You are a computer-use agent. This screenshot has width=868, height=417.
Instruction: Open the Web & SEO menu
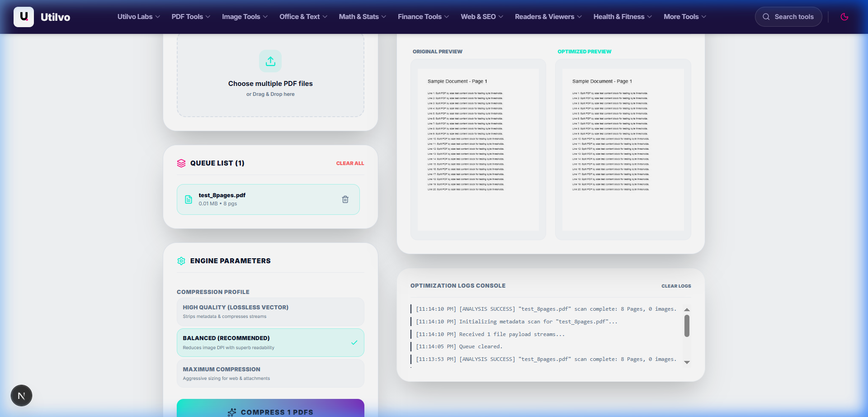(x=482, y=17)
